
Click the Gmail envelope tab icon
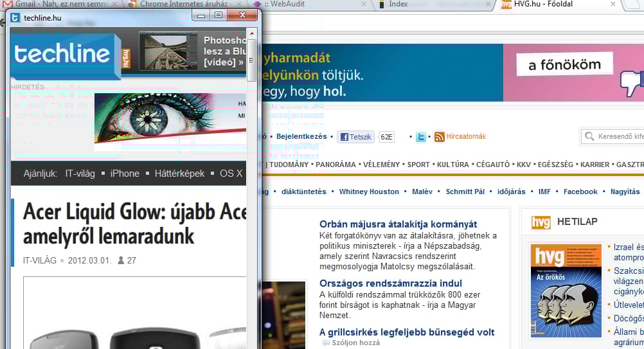click(x=8, y=4)
